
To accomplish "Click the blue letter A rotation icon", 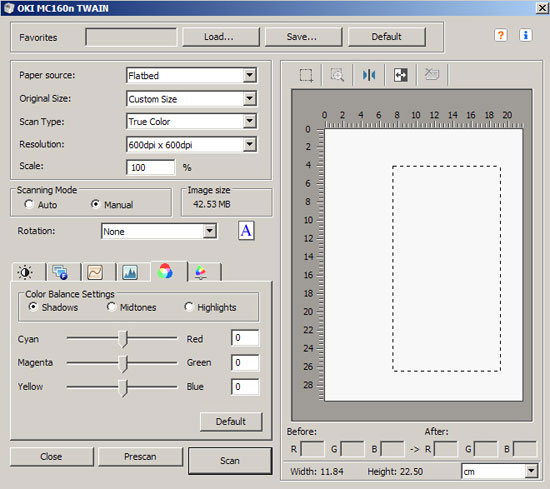I will click(x=246, y=231).
